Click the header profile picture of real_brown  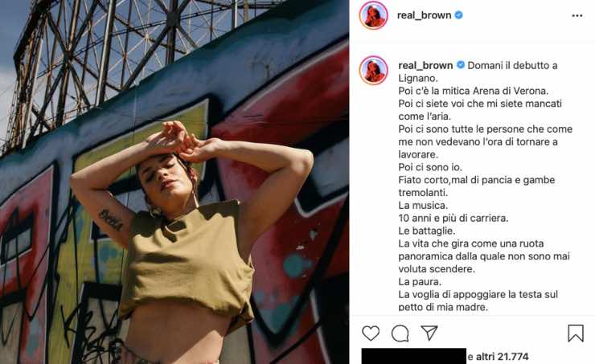tap(373, 15)
